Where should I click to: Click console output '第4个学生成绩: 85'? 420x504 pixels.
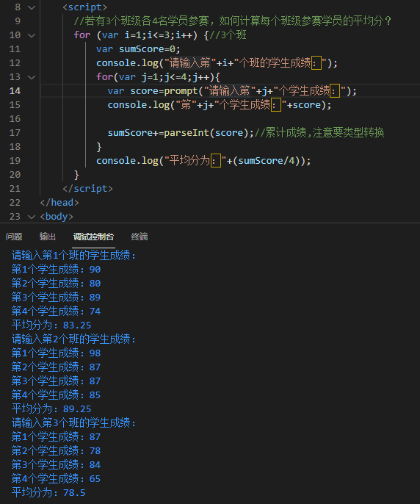(x=56, y=395)
